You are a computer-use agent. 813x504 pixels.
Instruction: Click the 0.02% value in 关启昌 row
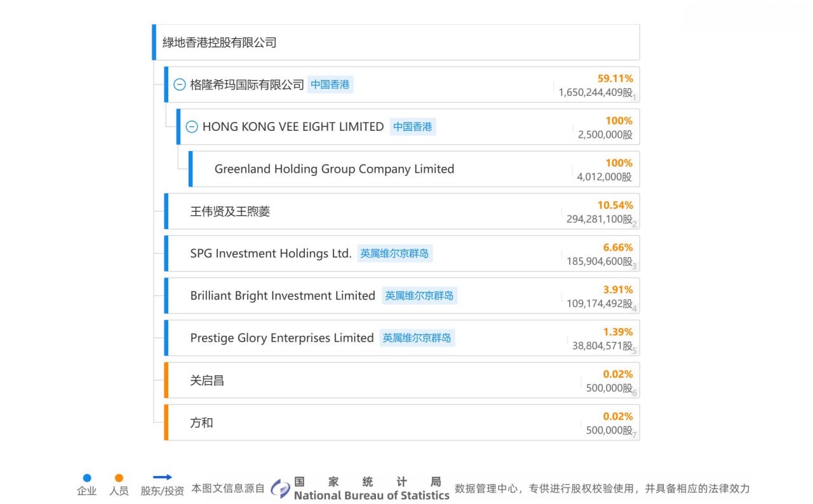coord(618,375)
